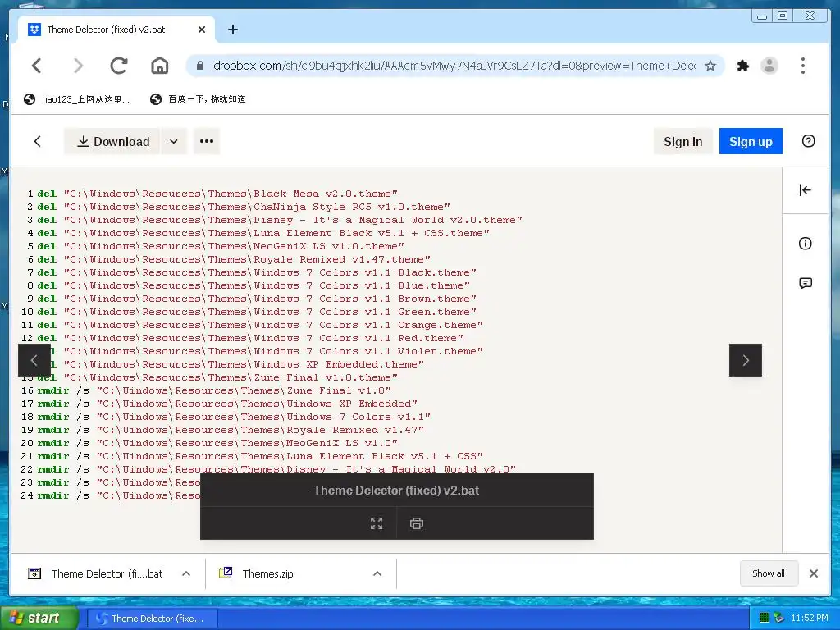Close the Theme Detector browser tab
Viewport: 840px width, 630px height.
click(202, 30)
